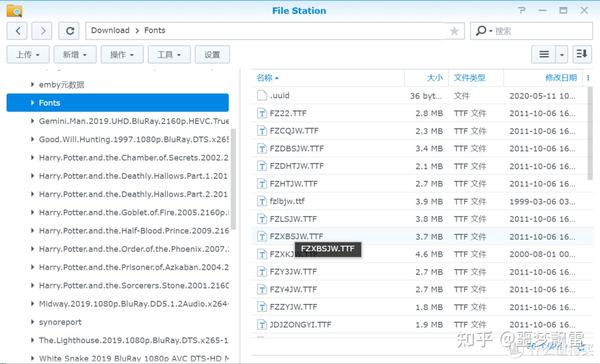Open the help question mark icon
Screen dimensions: 600x364
point(522,10)
